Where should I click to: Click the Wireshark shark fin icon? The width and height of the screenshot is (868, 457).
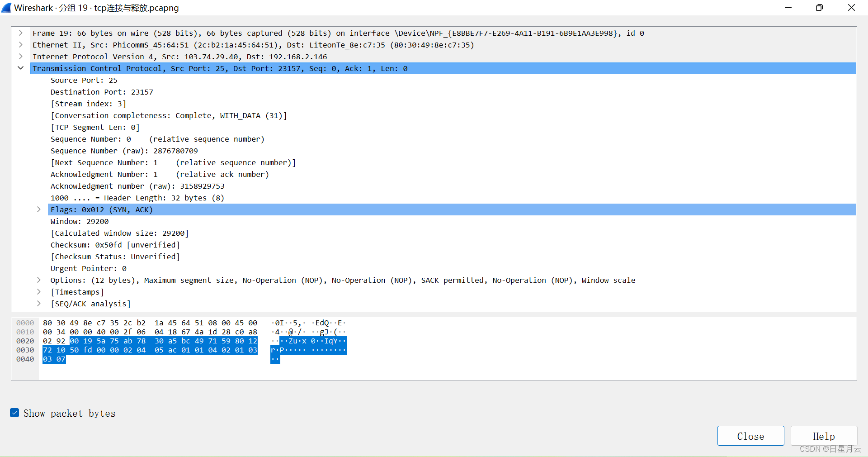tap(6, 8)
